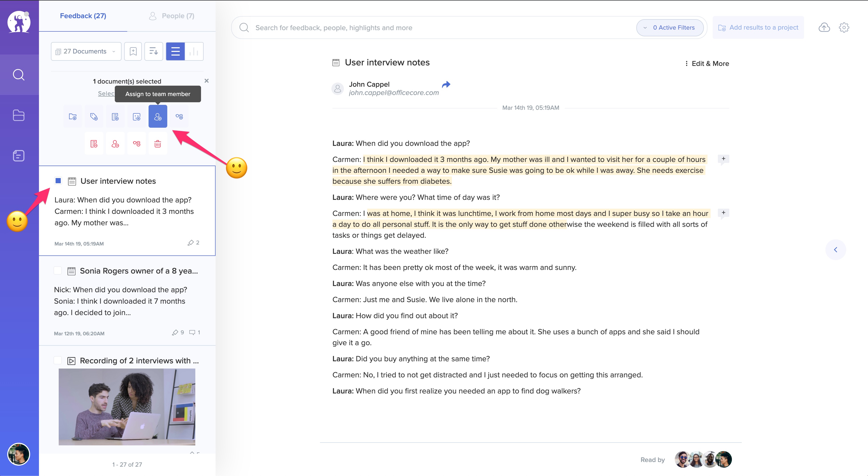Screen dimensions: 868x476
Task: Switch to the Feedback (27) tab
Action: tap(83, 16)
